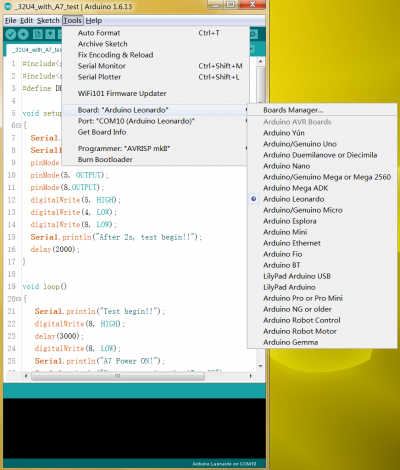The width and height of the screenshot is (400, 470).
Task: Open the Help menu
Action: 94,21
